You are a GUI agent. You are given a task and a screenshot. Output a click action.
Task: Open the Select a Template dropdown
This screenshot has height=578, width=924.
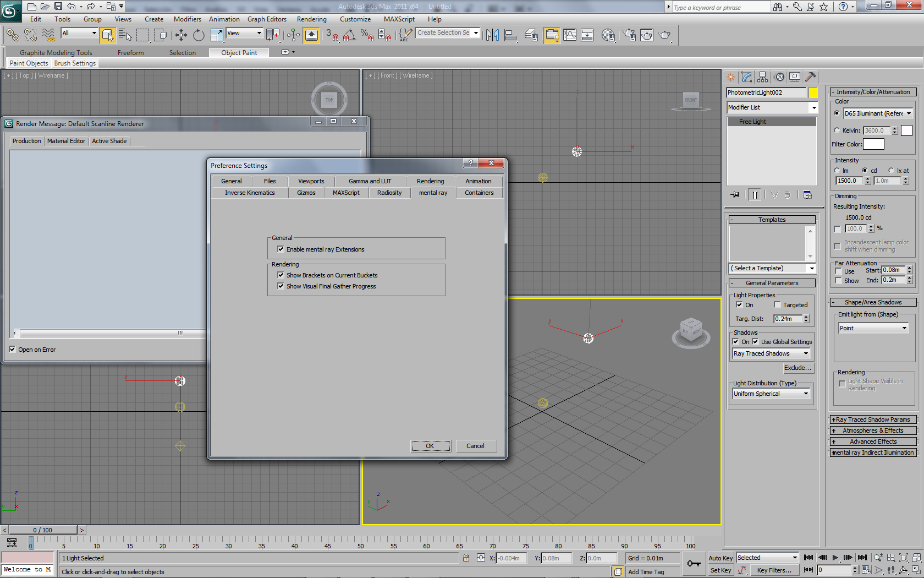pyautogui.click(x=772, y=268)
